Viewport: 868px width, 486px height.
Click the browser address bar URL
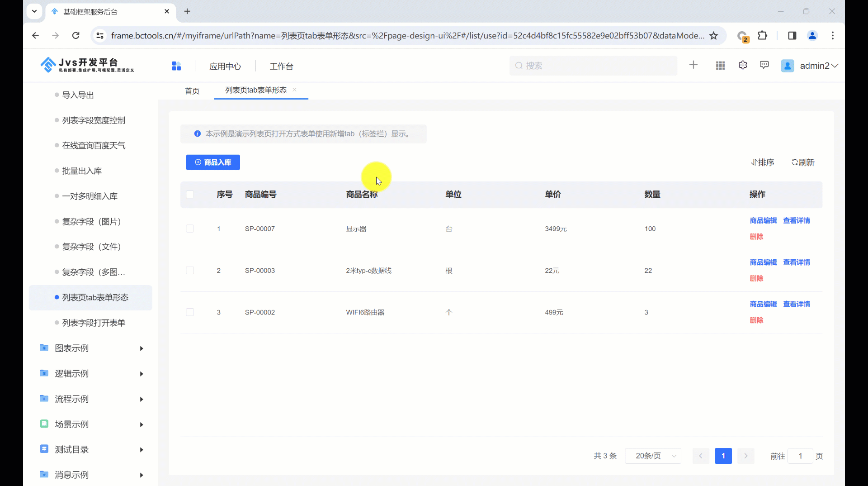(x=407, y=35)
